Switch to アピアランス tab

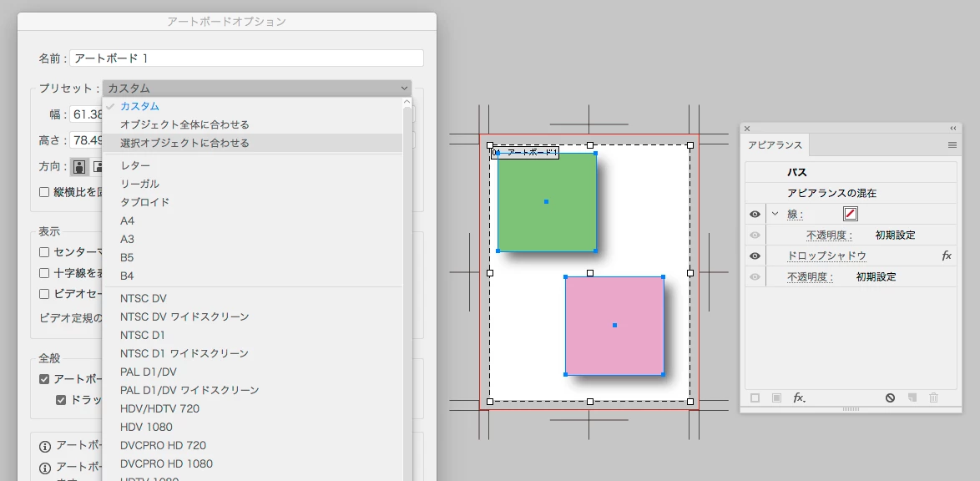click(x=775, y=145)
